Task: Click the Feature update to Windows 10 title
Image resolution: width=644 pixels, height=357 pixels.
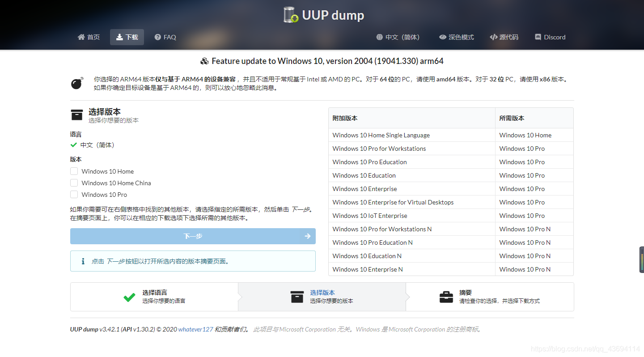Action: click(327, 61)
